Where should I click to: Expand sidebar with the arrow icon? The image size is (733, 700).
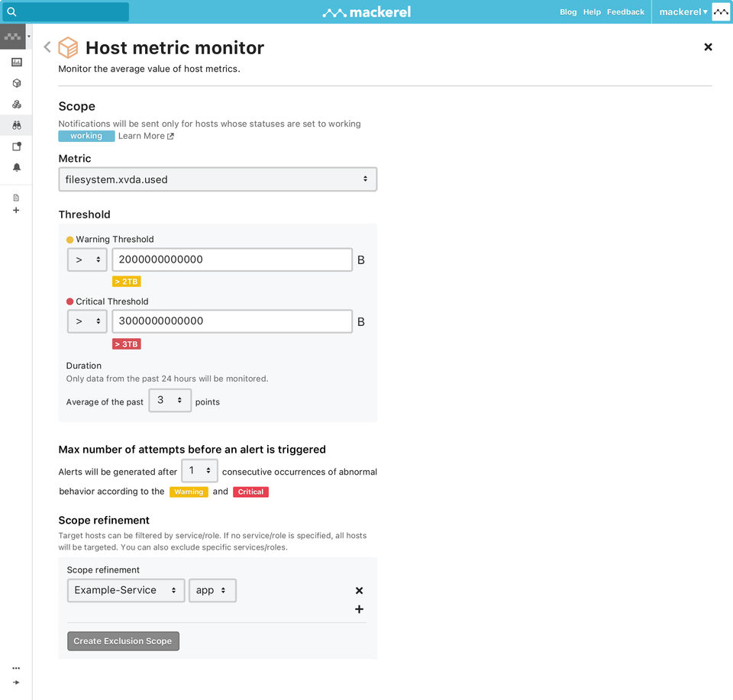[x=16, y=682]
